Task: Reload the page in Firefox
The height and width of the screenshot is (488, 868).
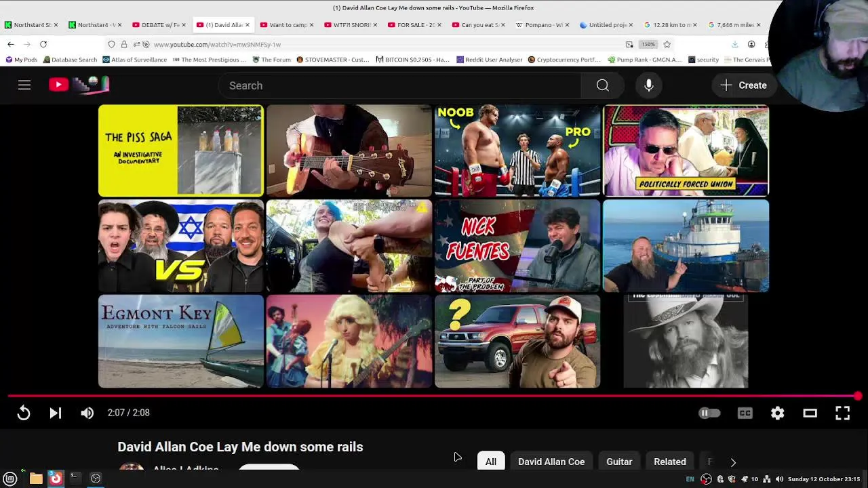Action: (43, 44)
